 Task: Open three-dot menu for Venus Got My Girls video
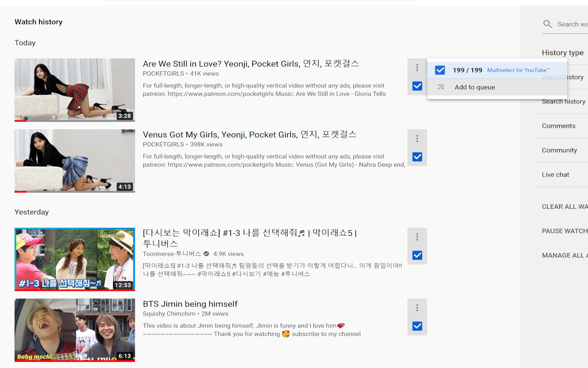click(x=417, y=138)
